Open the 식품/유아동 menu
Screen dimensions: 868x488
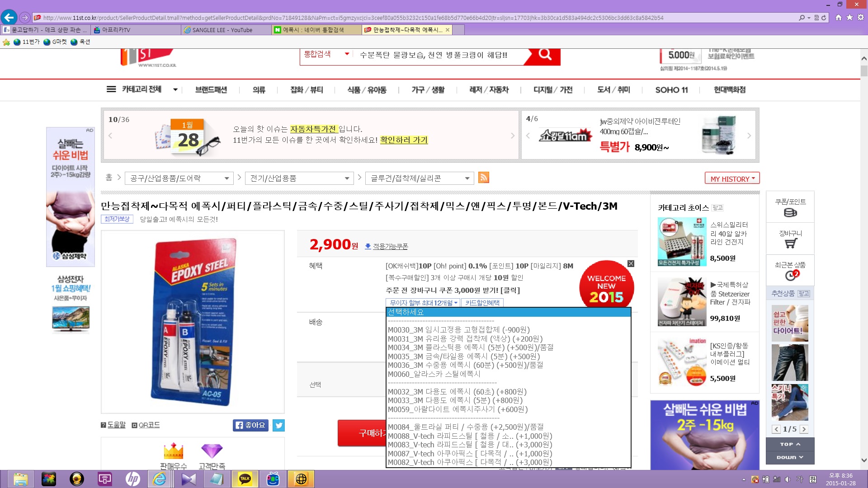point(367,89)
